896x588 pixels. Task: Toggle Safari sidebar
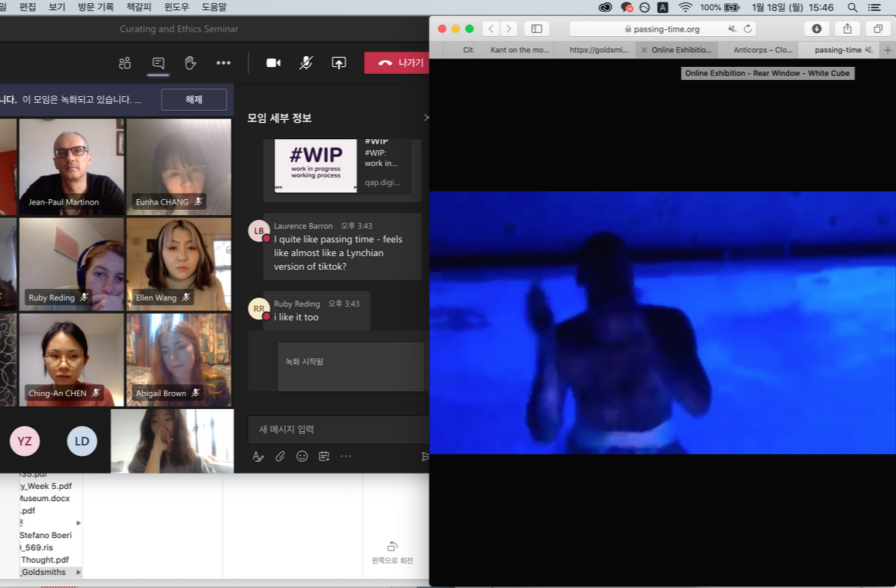(536, 28)
